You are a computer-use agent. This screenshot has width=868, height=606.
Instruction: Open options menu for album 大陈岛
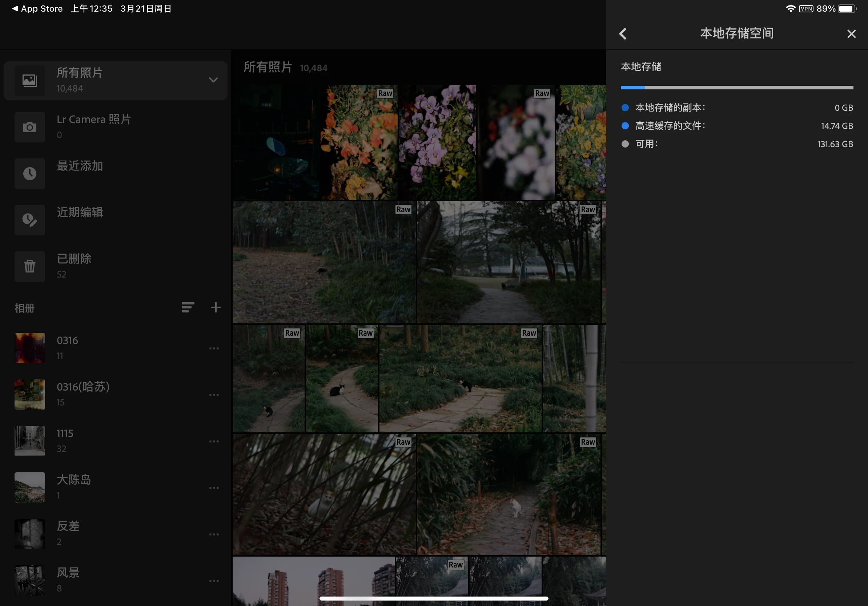click(x=214, y=488)
